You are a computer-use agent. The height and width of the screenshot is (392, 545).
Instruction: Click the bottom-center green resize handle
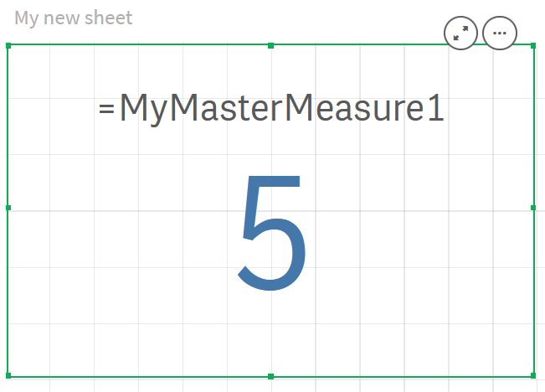click(x=270, y=376)
